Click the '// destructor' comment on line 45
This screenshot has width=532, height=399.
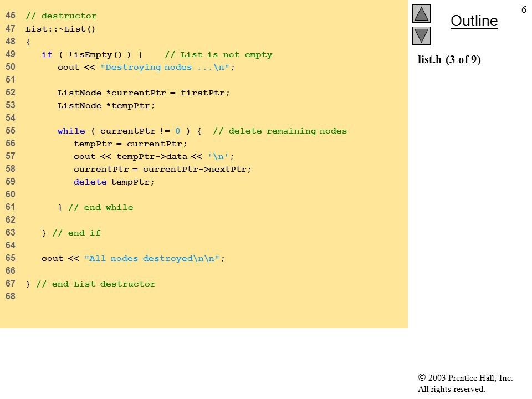pos(61,16)
